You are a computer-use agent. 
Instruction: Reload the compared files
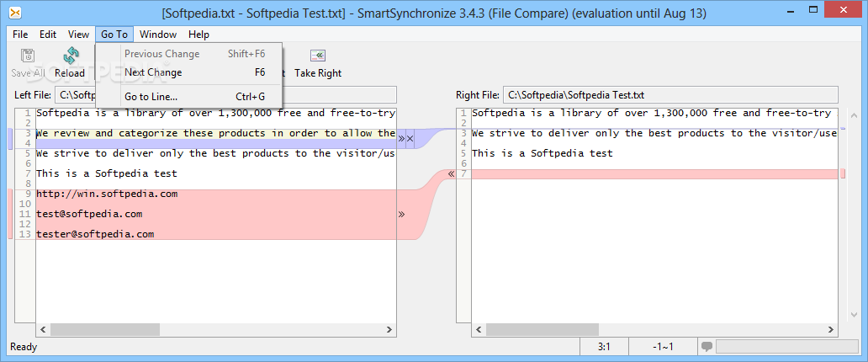tap(70, 63)
